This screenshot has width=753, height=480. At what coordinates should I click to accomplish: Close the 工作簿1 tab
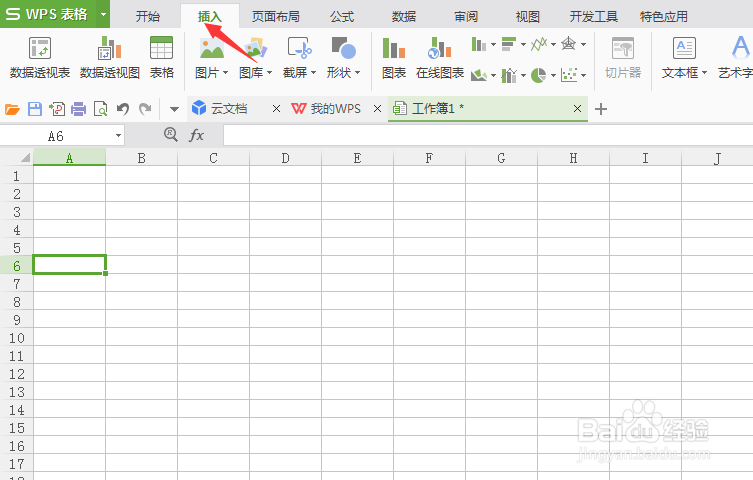click(x=577, y=109)
